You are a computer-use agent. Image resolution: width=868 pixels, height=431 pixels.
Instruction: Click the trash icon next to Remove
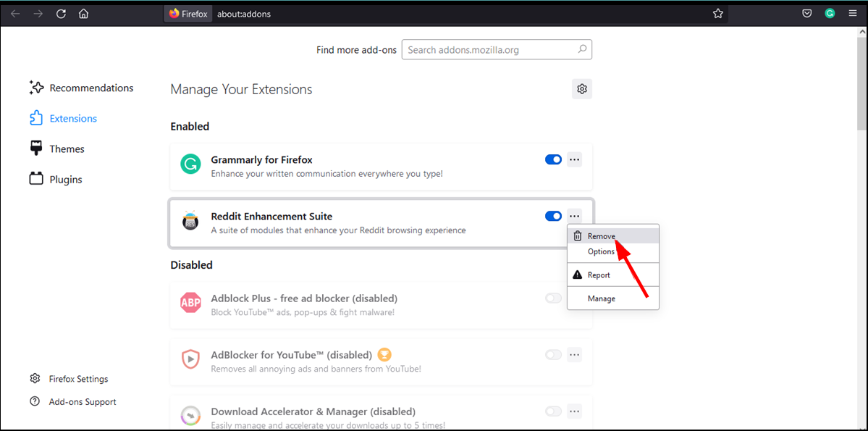(x=578, y=236)
